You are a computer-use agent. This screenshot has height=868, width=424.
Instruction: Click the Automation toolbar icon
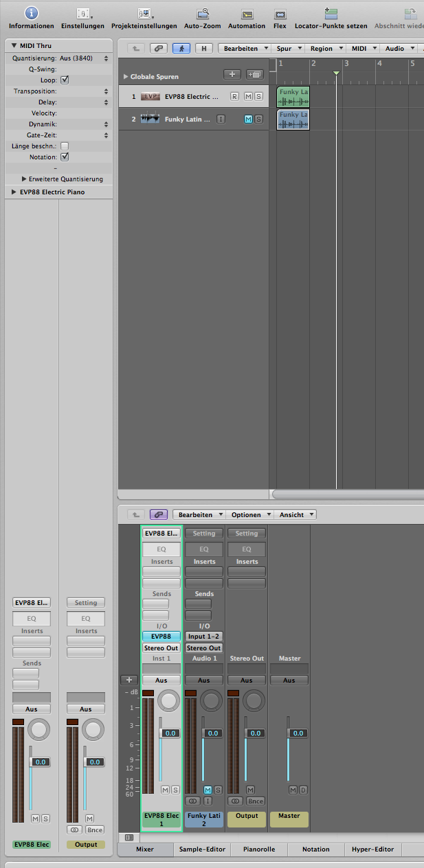(247, 14)
